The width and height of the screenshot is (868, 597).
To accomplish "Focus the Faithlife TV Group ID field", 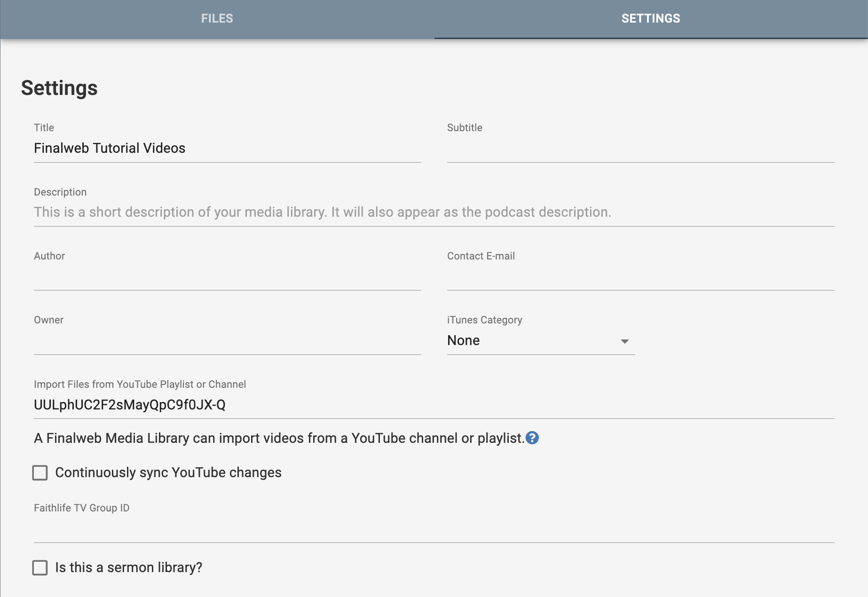I will click(x=434, y=530).
